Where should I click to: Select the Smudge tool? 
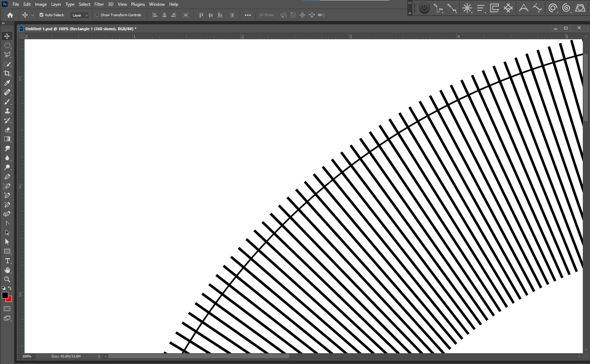(x=7, y=148)
